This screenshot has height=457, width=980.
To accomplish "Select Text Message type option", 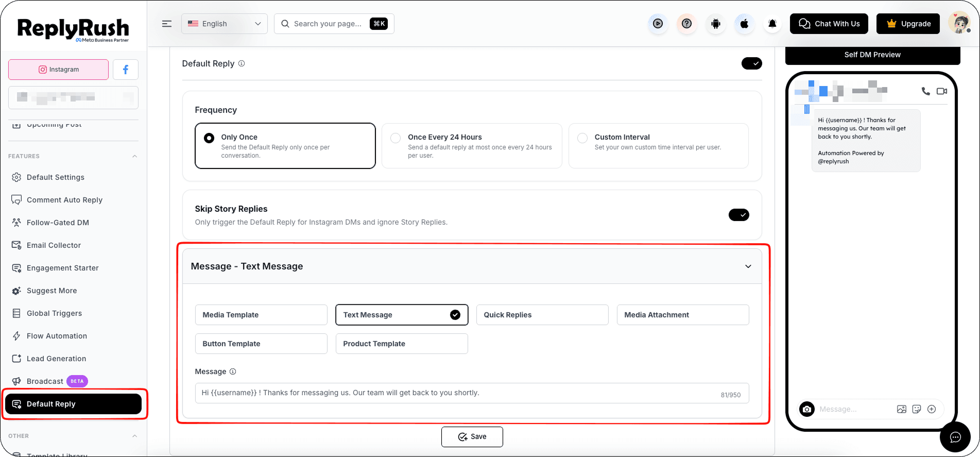I will pos(402,315).
